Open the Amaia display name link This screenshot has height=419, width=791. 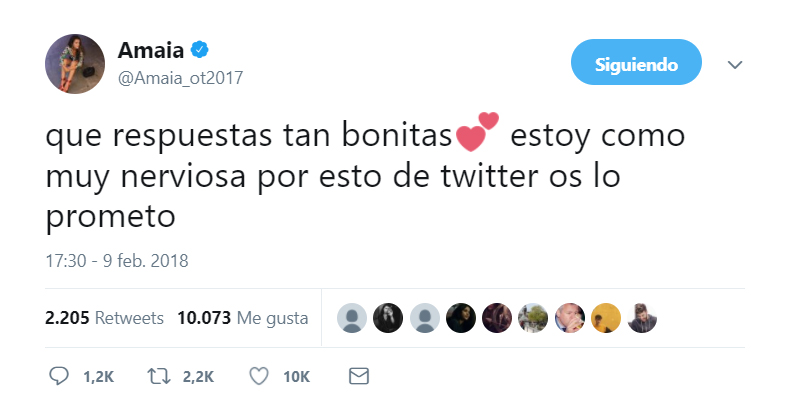click(x=150, y=51)
